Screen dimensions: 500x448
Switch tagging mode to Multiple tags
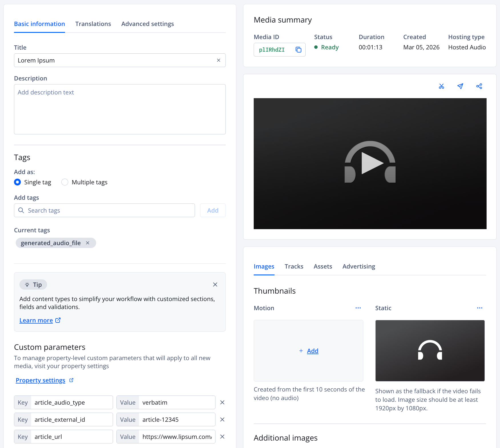[x=65, y=182]
